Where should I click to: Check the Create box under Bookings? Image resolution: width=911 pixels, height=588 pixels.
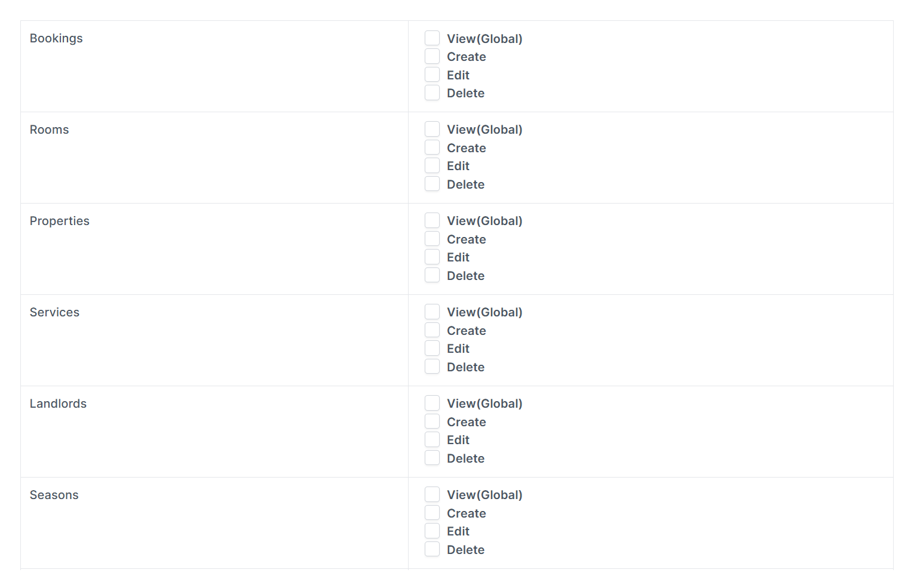pos(432,57)
